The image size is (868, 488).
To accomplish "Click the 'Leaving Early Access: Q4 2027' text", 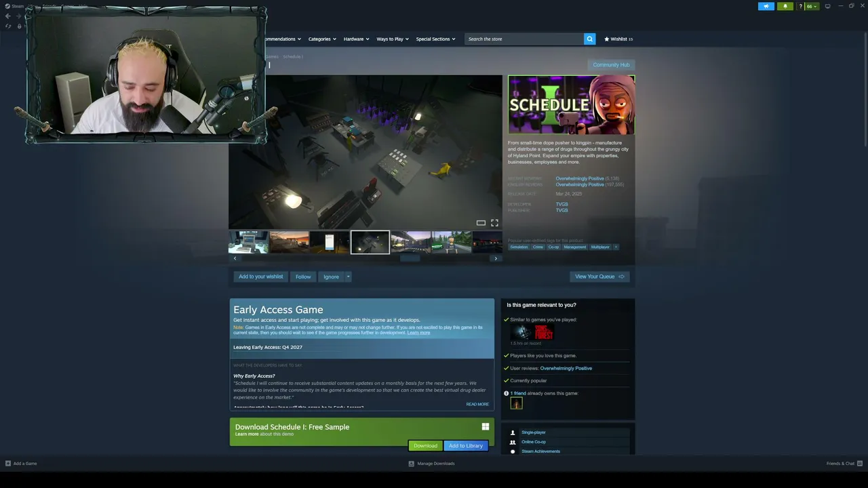I will 268,347.
